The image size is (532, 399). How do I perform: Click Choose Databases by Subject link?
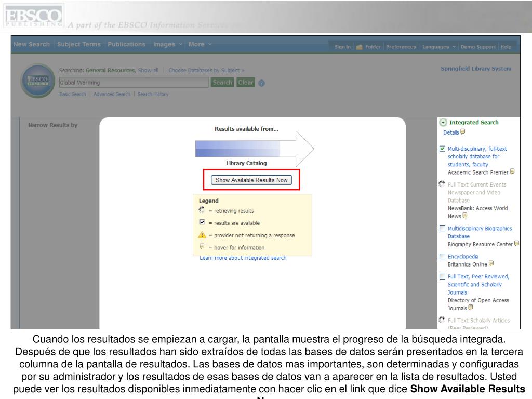point(206,70)
